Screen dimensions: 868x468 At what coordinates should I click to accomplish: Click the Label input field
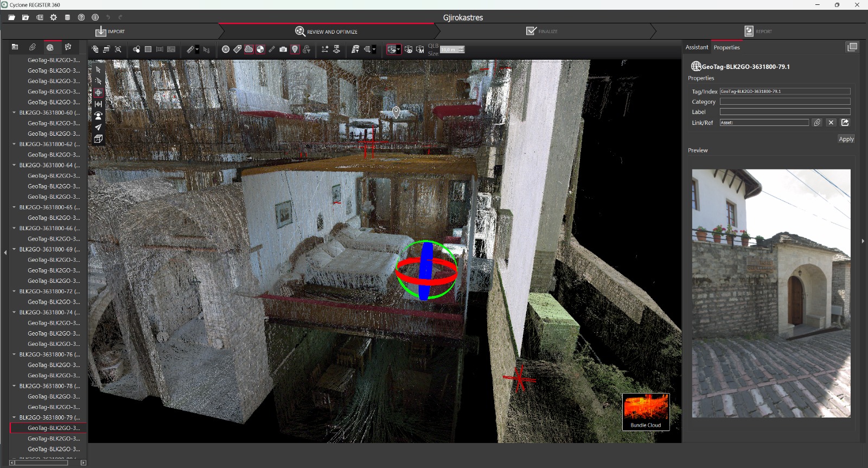click(785, 112)
